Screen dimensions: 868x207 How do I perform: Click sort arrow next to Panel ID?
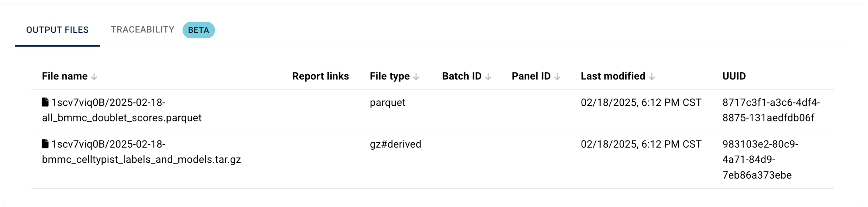(557, 77)
